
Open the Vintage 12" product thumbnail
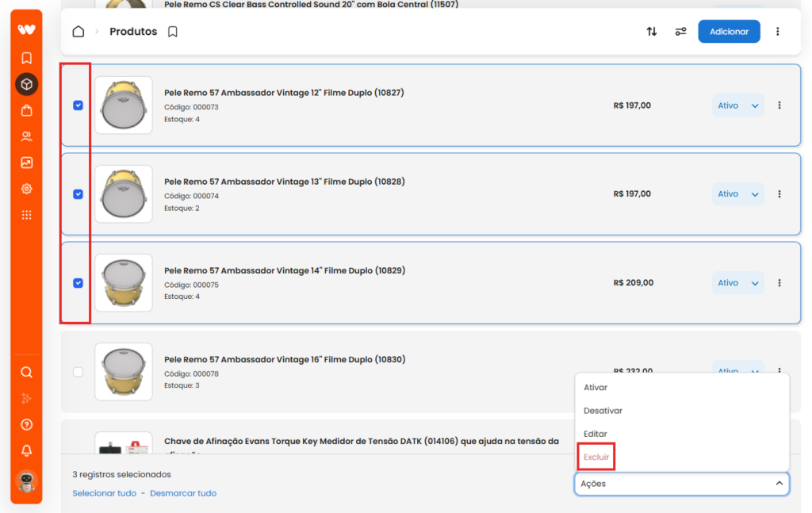pos(124,105)
